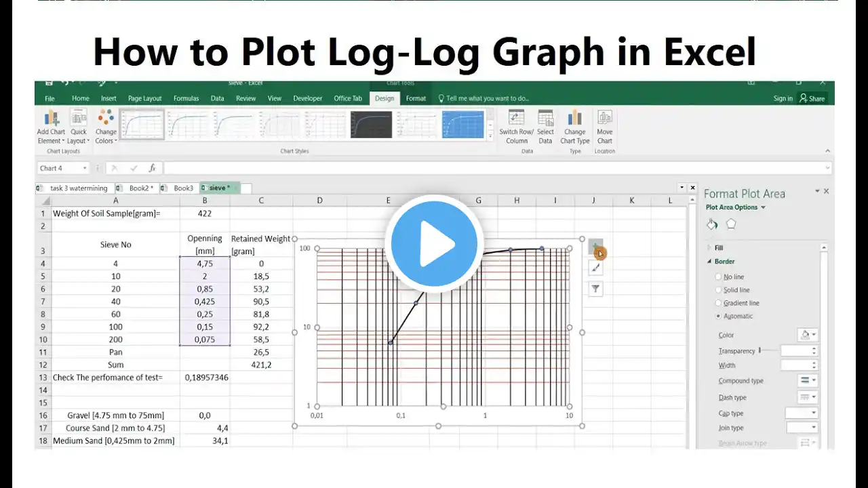Switch to the Developer tab
Image resolution: width=868 pixels, height=488 pixels.
pyautogui.click(x=308, y=98)
